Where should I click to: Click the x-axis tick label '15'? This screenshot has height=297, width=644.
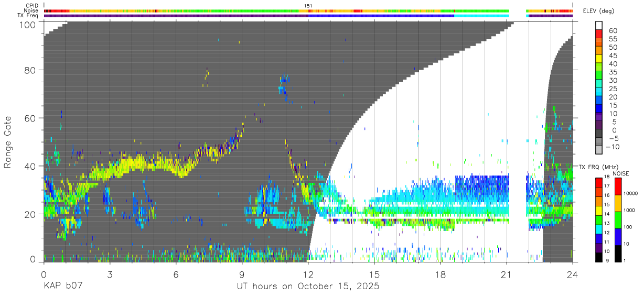pyautogui.click(x=374, y=274)
